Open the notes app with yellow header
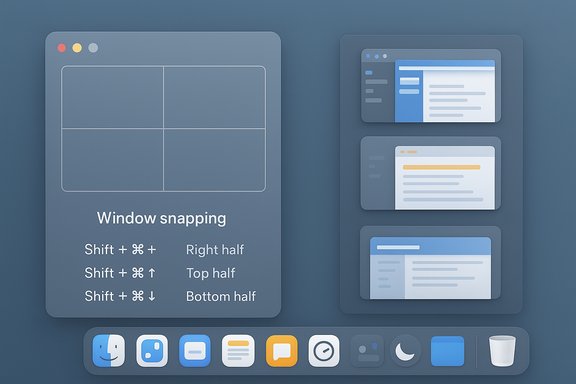The image size is (576, 384). coord(238,351)
